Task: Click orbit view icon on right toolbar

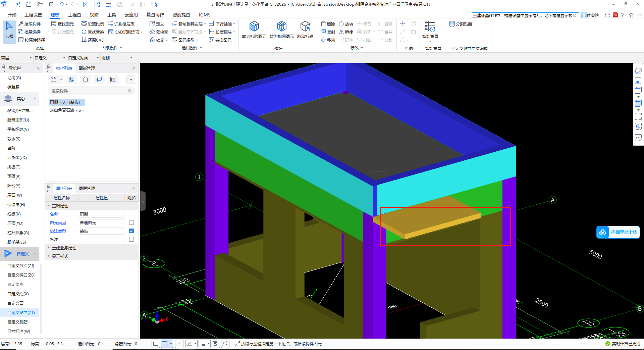Action: (x=638, y=71)
